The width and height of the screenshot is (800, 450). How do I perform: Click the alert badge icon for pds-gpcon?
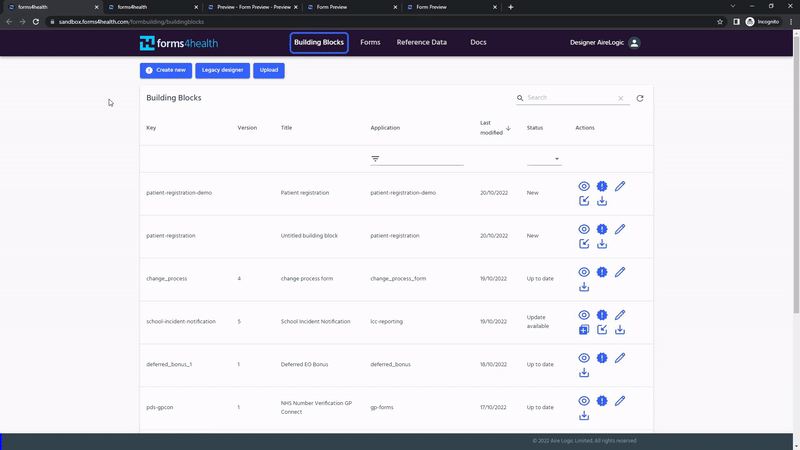(602, 401)
